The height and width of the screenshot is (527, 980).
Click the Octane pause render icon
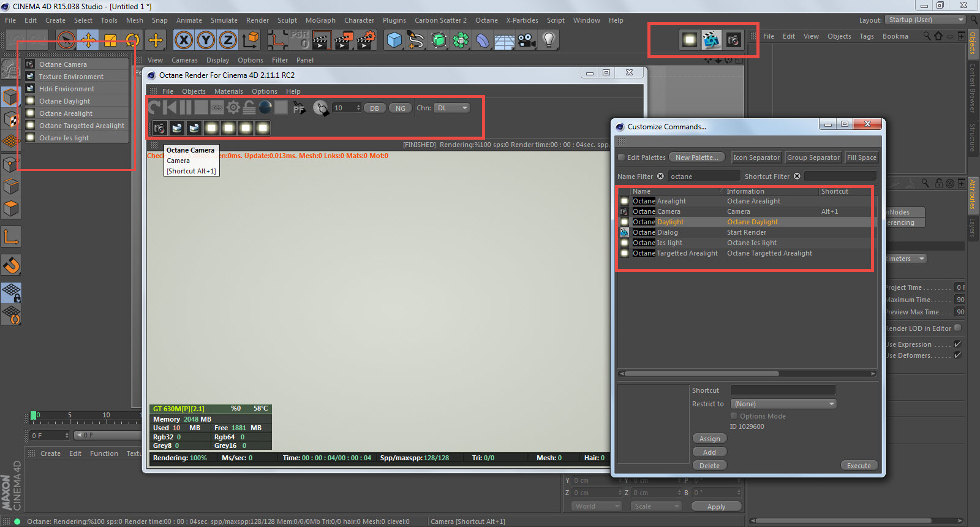pyautogui.click(x=186, y=108)
